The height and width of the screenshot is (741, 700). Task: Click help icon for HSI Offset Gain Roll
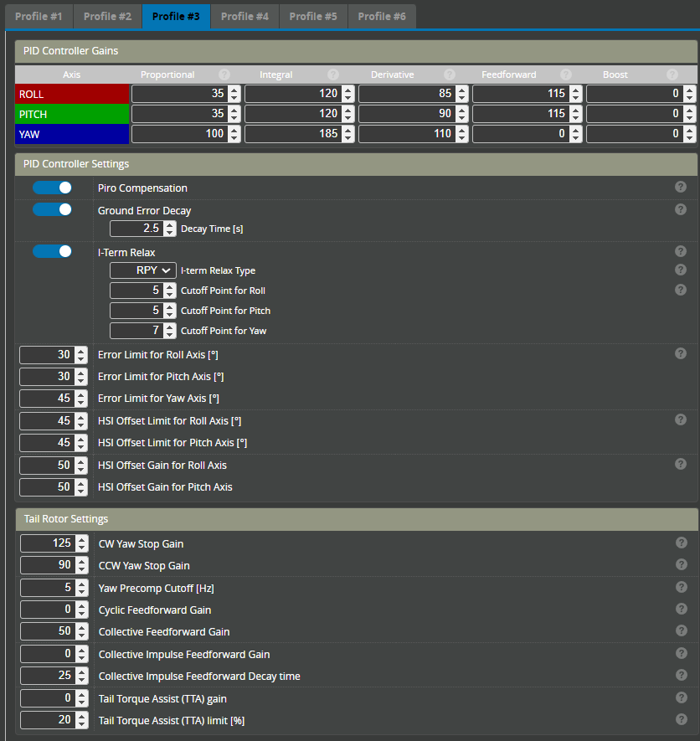[x=681, y=464]
